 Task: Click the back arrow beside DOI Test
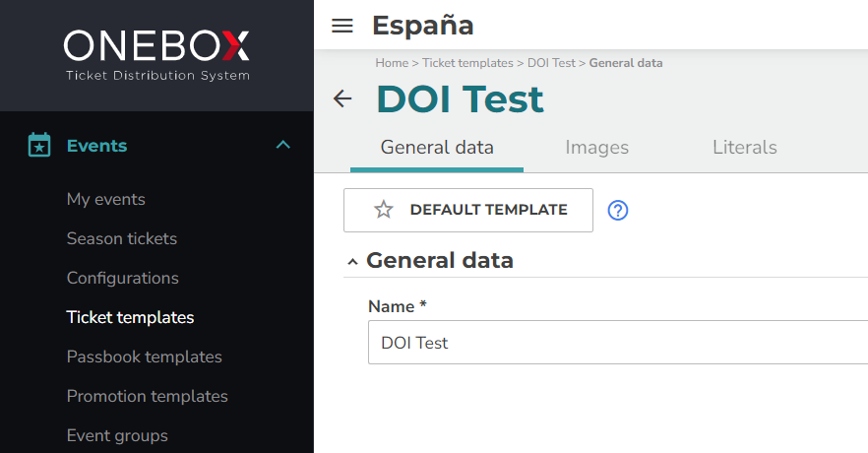coord(342,98)
